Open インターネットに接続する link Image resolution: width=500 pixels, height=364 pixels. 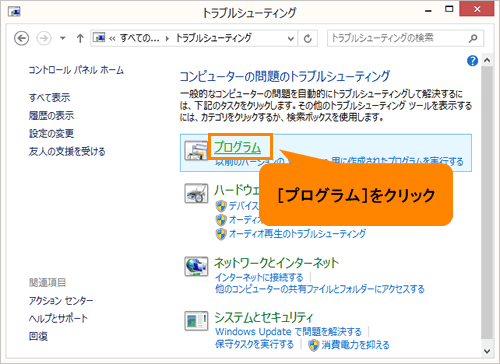pos(259,277)
